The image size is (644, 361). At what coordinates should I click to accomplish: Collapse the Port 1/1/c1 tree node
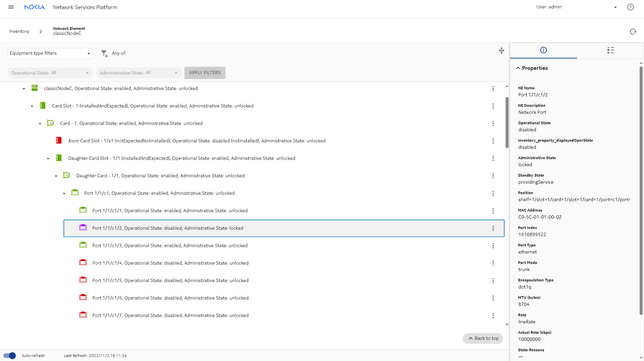click(64, 193)
